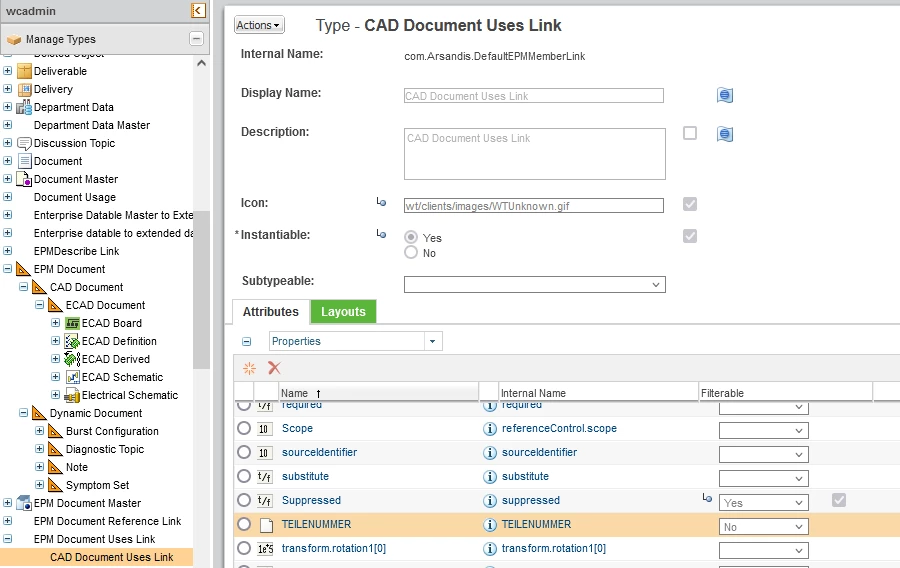Toggle Suppressed row inherit checkbox

(x=839, y=500)
